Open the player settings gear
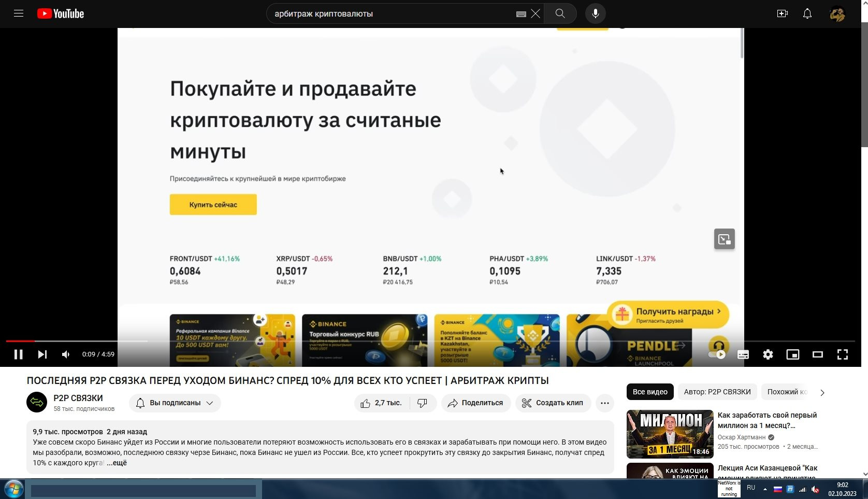Screen dimensions: 868x499 (x=768, y=354)
